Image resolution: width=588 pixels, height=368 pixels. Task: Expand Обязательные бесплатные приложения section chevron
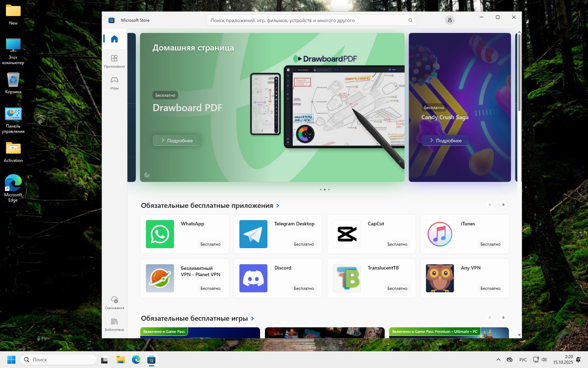pyautogui.click(x=278, y=206)
